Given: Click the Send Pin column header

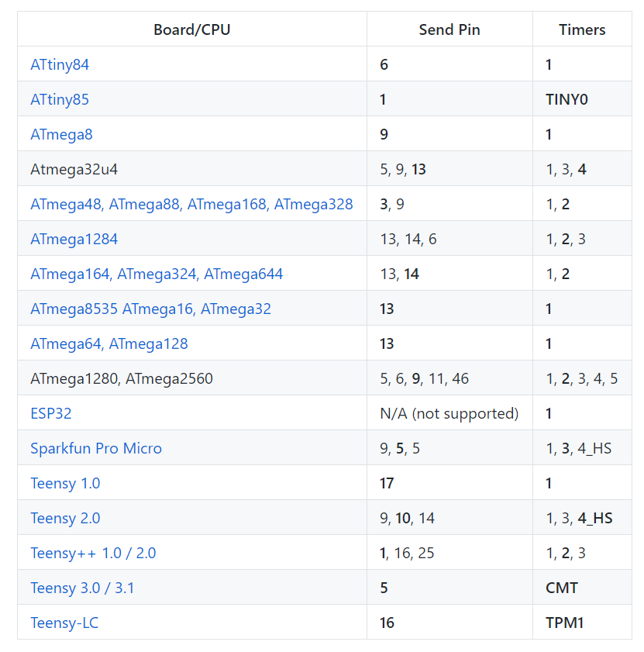Looking at the screenshot, I should click(449, 30).
